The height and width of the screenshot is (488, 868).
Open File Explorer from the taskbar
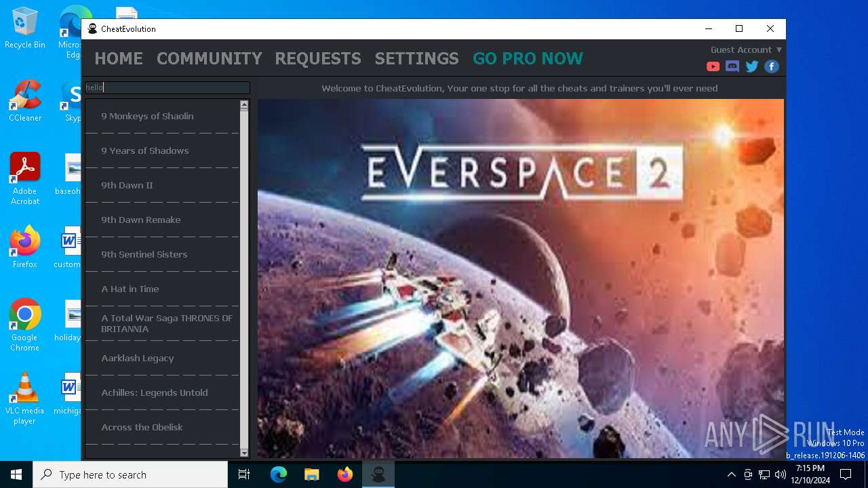(x=312, y=474)
